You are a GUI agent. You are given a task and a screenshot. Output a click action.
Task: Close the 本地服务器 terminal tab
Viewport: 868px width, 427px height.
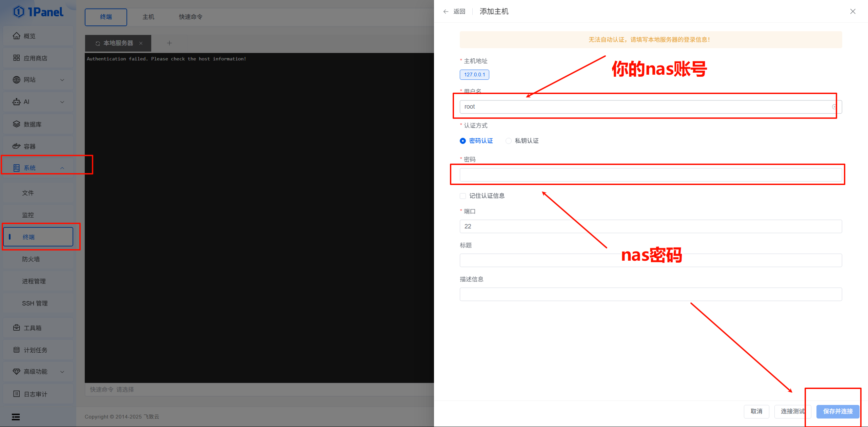(141, 43)
